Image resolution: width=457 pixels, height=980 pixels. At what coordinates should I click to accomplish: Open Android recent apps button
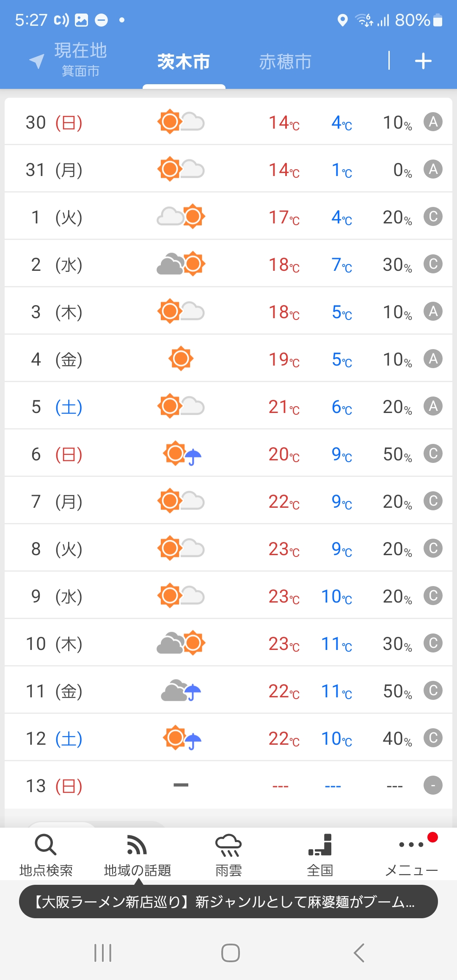[x=103, y=953]
